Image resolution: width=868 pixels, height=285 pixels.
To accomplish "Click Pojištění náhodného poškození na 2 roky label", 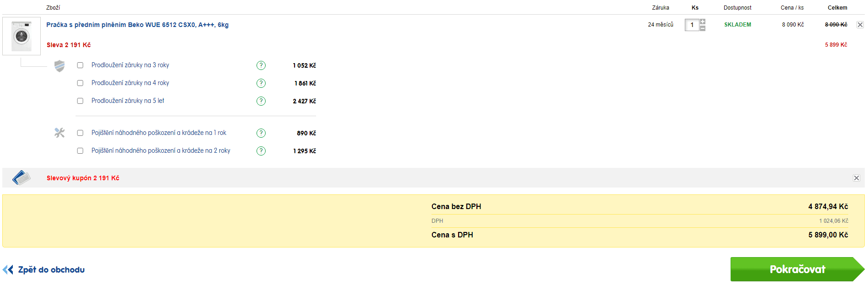I will (161, 151).
